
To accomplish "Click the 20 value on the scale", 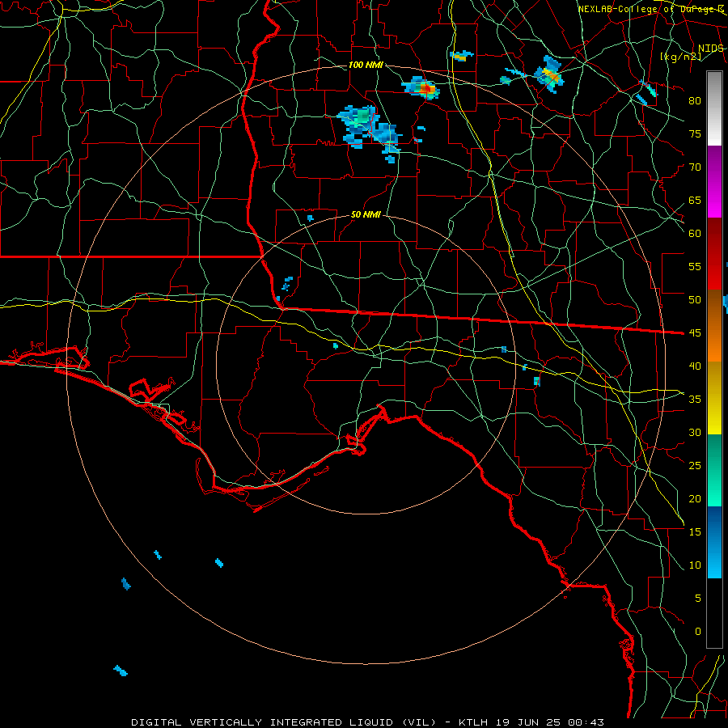I will pyautogui.click(x=695, y=498).
